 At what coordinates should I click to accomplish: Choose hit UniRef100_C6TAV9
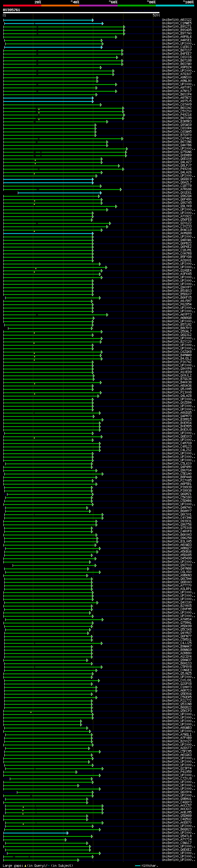point(177,104)
